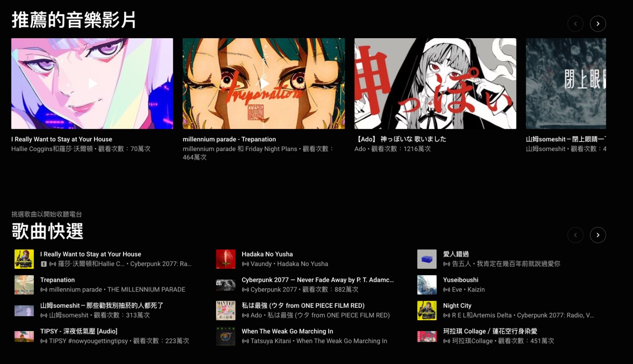The height and width of the screenshot is (364, 633).
Task: Click Night City yellow album cover
Action: click(427, 310)
